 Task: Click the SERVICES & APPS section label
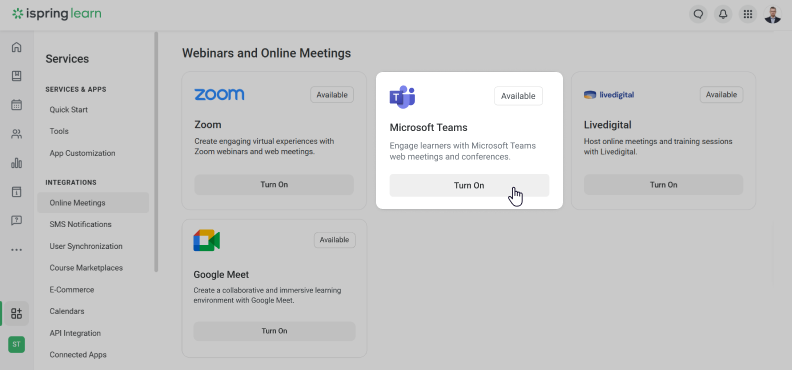[x=76, y=89]
